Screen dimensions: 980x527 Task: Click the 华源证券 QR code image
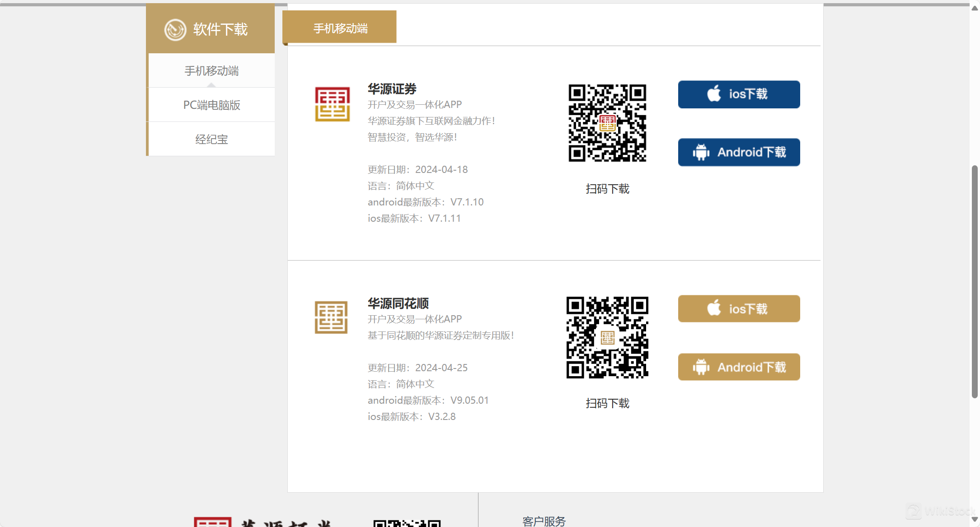tap(607, 123)
